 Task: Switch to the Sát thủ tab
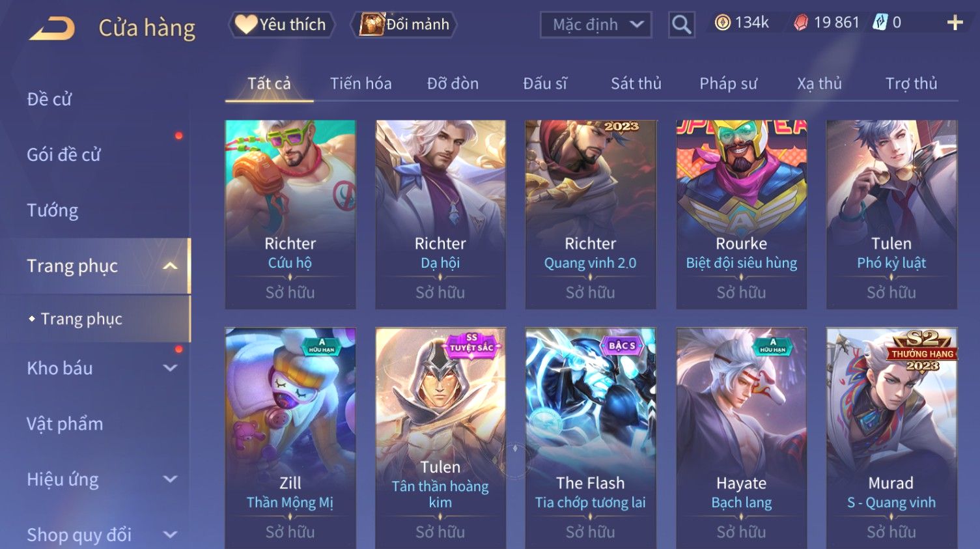(636, 83)
